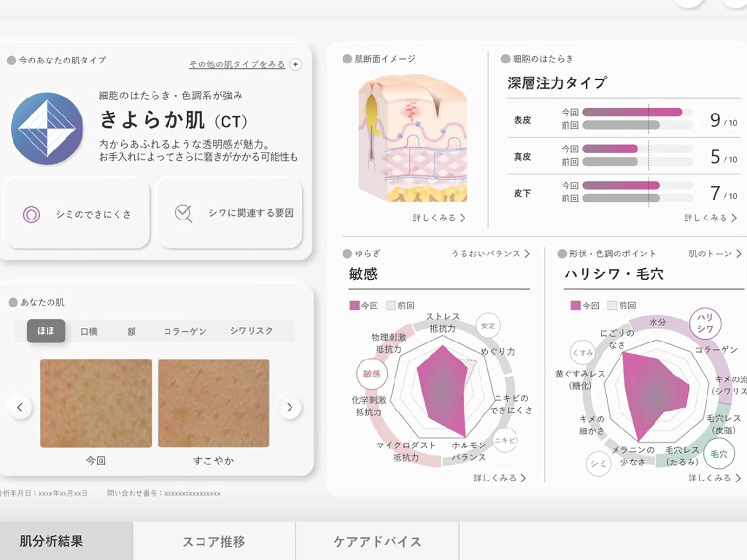Click the 敏感 circle badge on radar chart

[372, 374]
